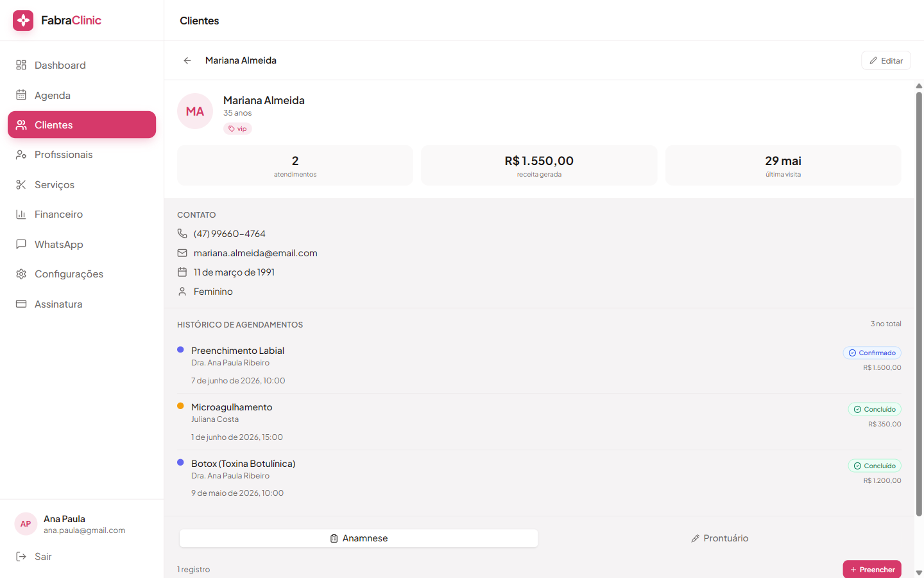The image size is (924, 578).
Task: Click the 2 atendimentos stat card
Action: click(295, 165)
